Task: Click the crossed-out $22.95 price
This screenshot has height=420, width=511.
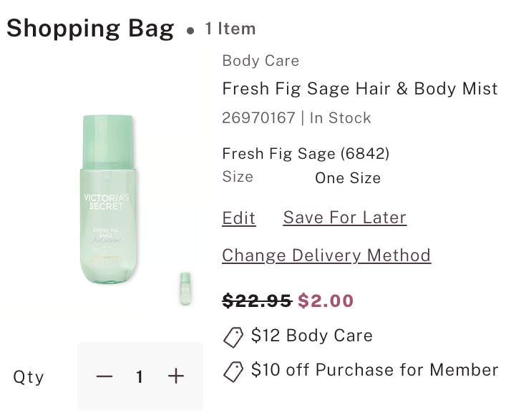Action: coord(257,301)
